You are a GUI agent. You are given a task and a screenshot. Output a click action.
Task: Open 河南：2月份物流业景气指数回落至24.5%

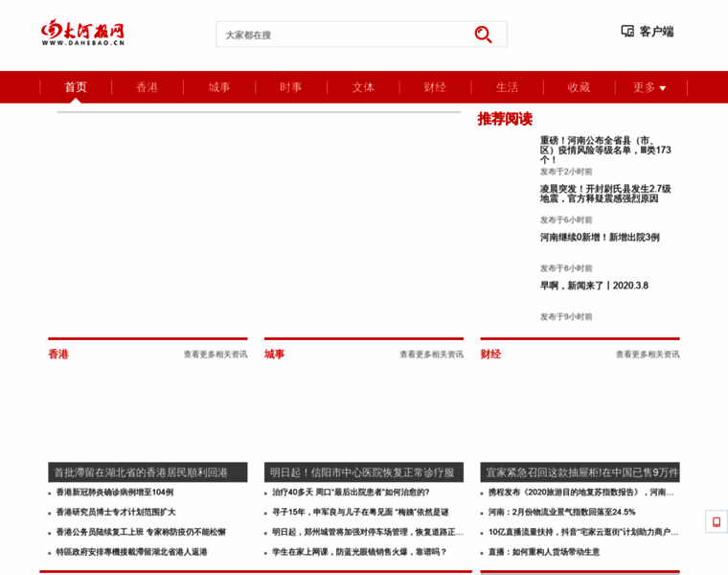tap(561, 513)
